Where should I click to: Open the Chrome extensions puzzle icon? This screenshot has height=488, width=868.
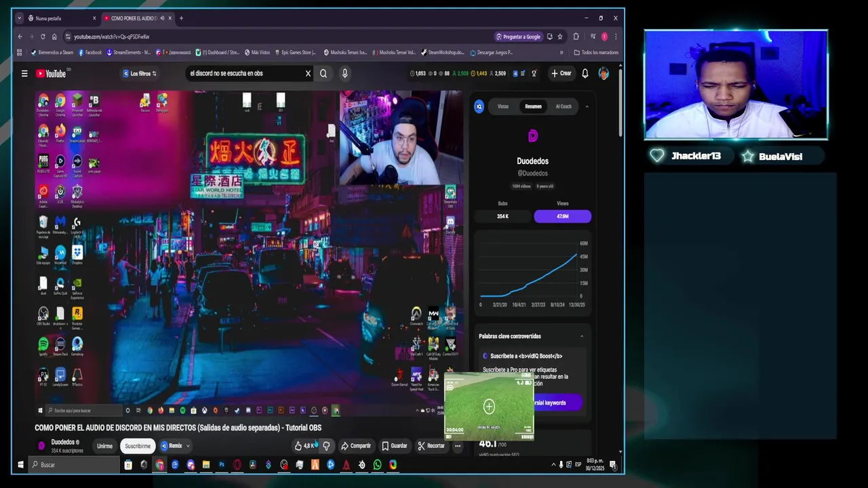(x=576, y=37)
